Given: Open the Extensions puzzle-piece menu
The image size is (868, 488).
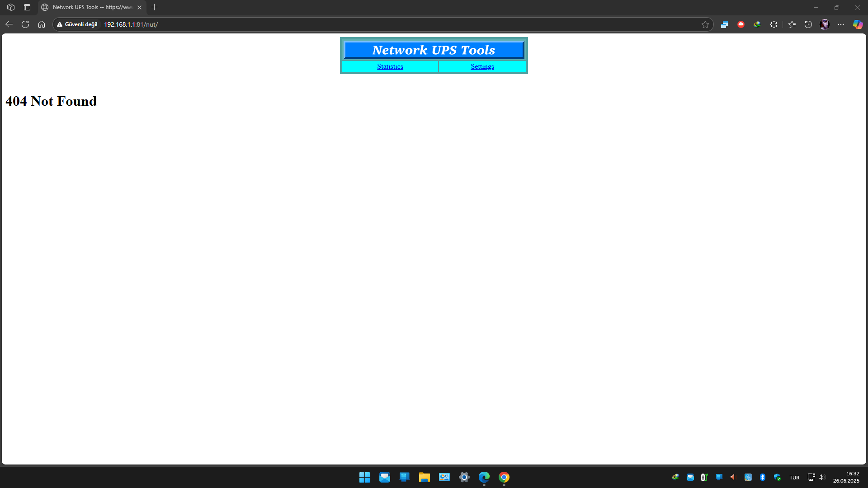Looking at the screenshot, I should (774, 24).
